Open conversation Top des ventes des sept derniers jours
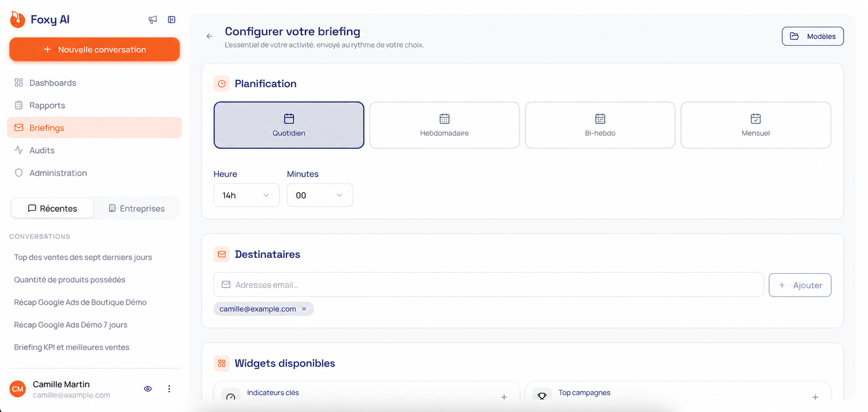 83,257
